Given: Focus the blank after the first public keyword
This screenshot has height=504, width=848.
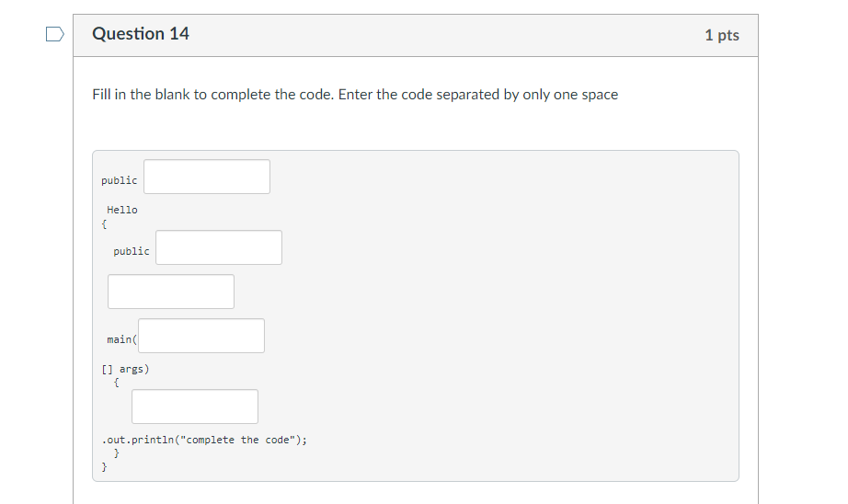Looking at the screenshot, I should pyautogui.click(x=207, y=177).
